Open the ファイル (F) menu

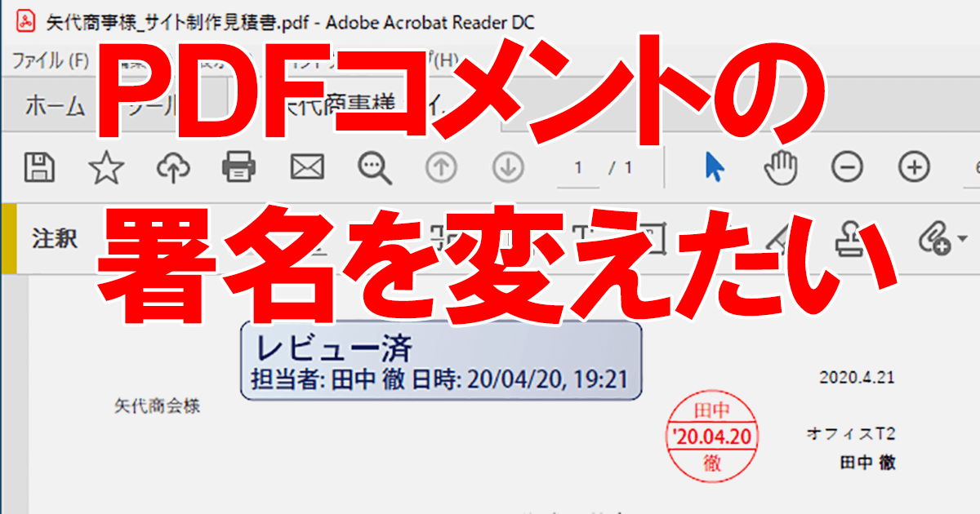point(51,60)
